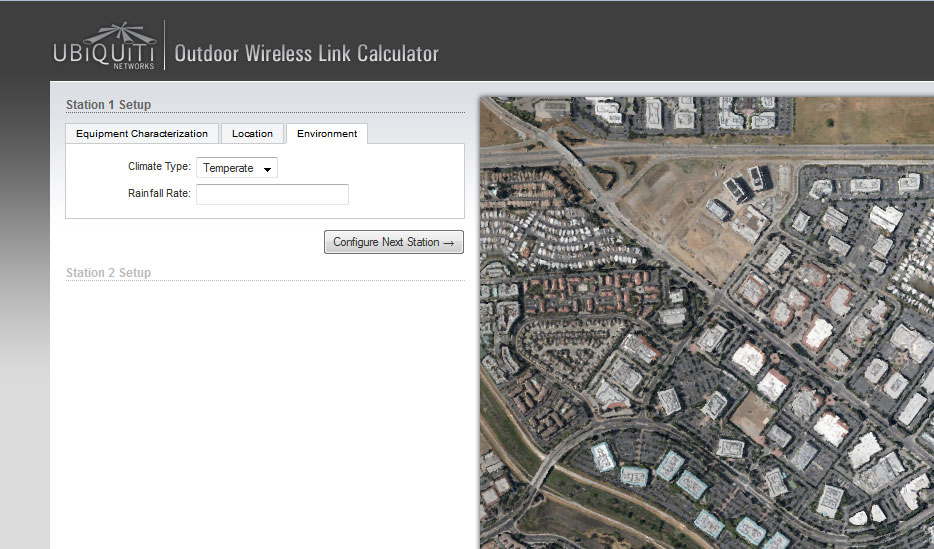Click the Station 2 Setup heading
This screenshot has height=549, width=934.
click(108, 273)
